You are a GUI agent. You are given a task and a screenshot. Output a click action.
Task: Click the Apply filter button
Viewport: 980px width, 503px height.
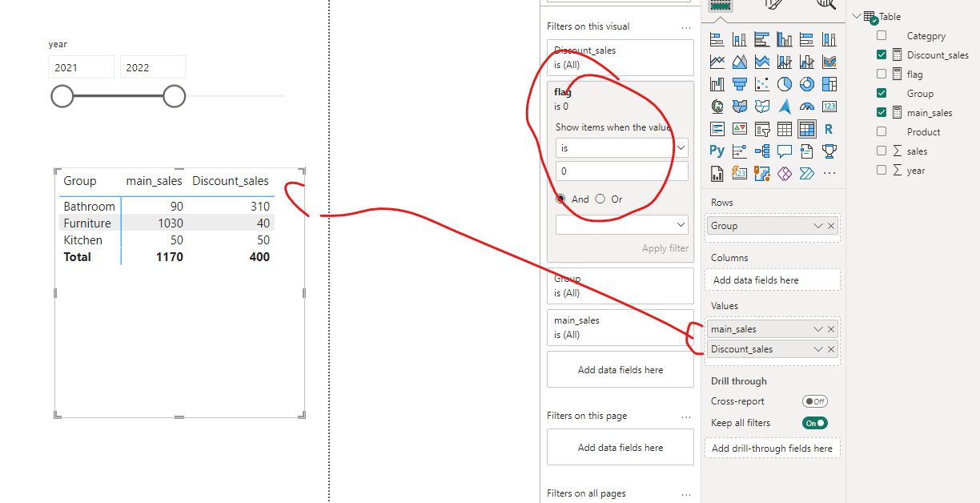(665, 248)
